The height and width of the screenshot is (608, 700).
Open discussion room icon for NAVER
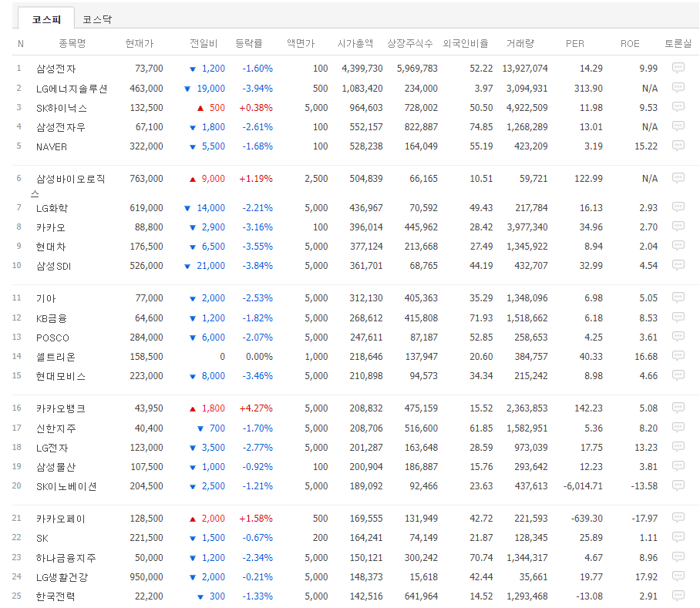tap(678, 146)
